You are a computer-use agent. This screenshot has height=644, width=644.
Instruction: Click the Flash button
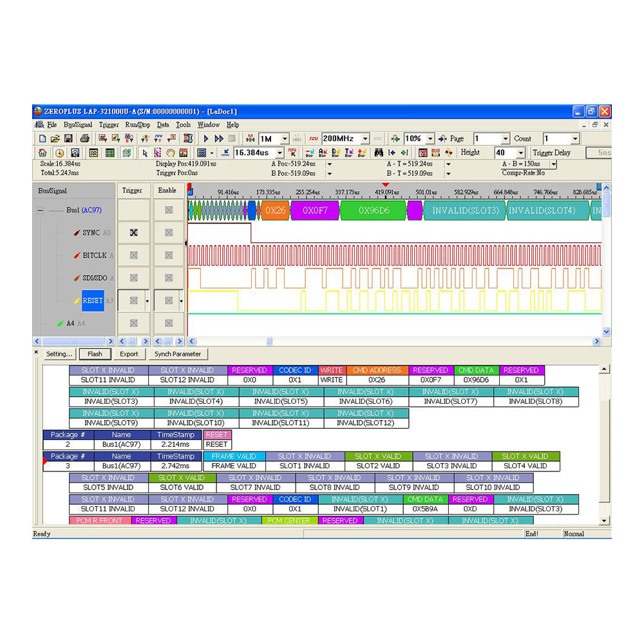[x=95, y=354]
